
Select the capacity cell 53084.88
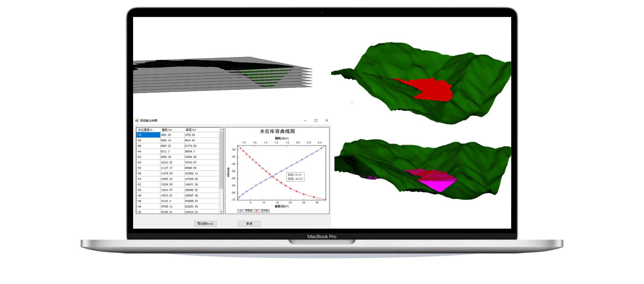click(202, 157)
